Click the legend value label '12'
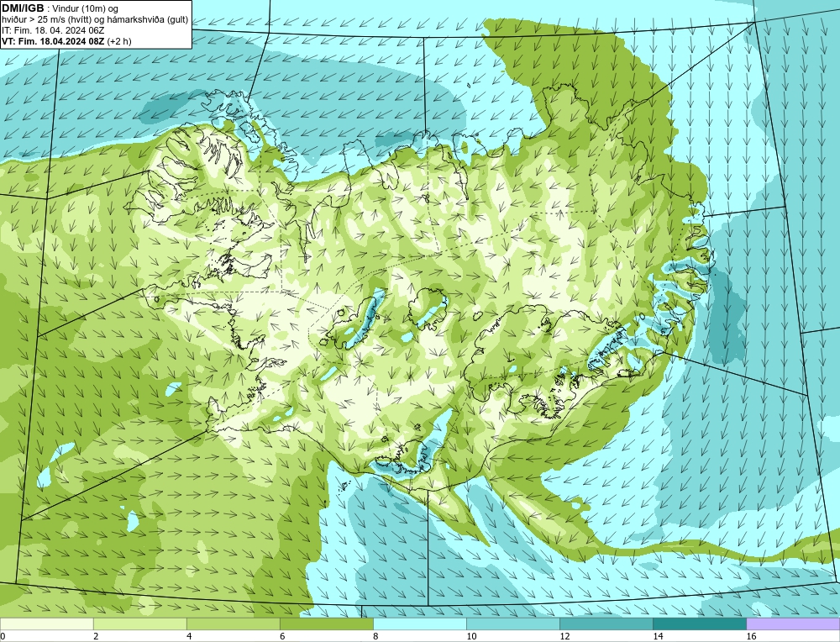The image size is (840, 642). tap(564, 636)
